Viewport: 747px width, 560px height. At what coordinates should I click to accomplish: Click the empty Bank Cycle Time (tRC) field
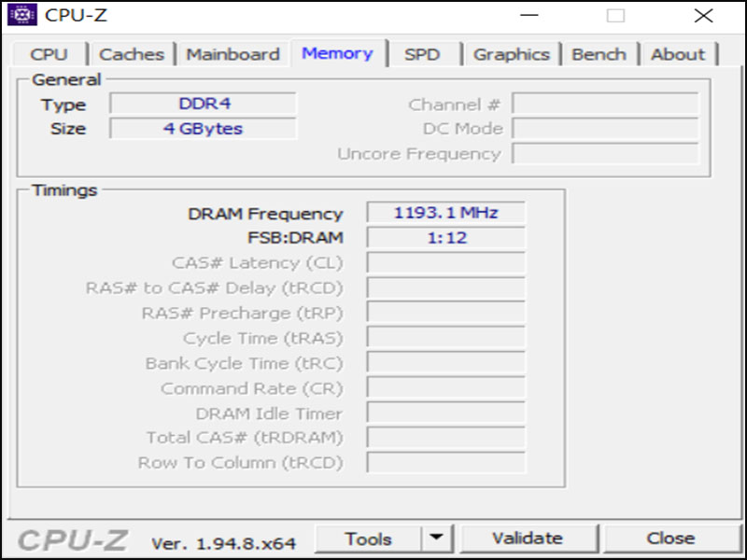coord(446,363)
